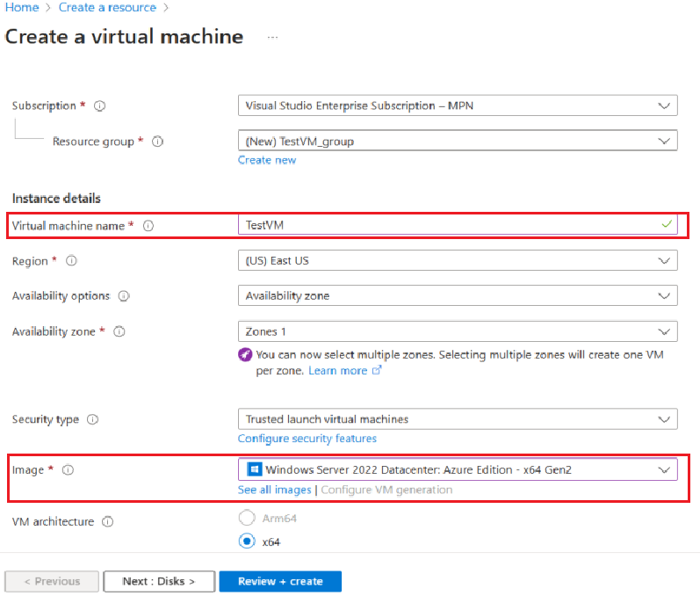Select the Arm64 architecture radio button

click(x=247, y=518)
